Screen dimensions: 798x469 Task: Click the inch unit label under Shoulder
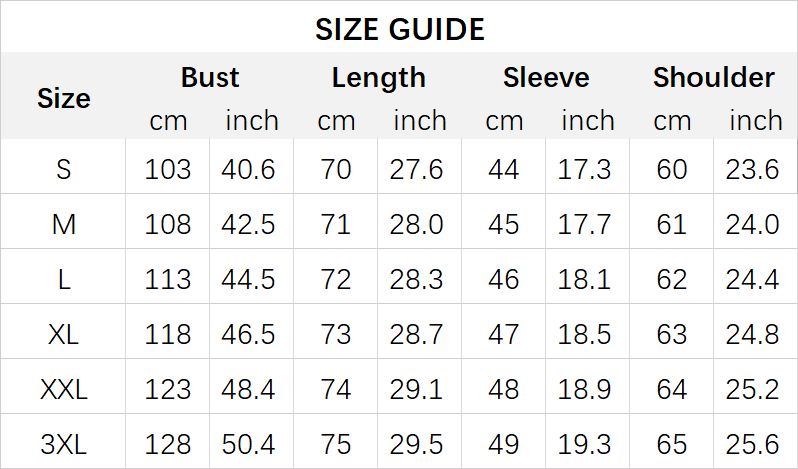tap(755, 121)
